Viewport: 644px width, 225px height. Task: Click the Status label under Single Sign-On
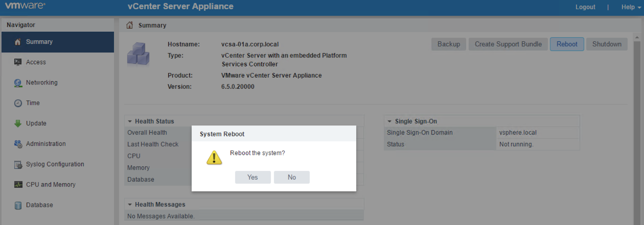point(396,144)
